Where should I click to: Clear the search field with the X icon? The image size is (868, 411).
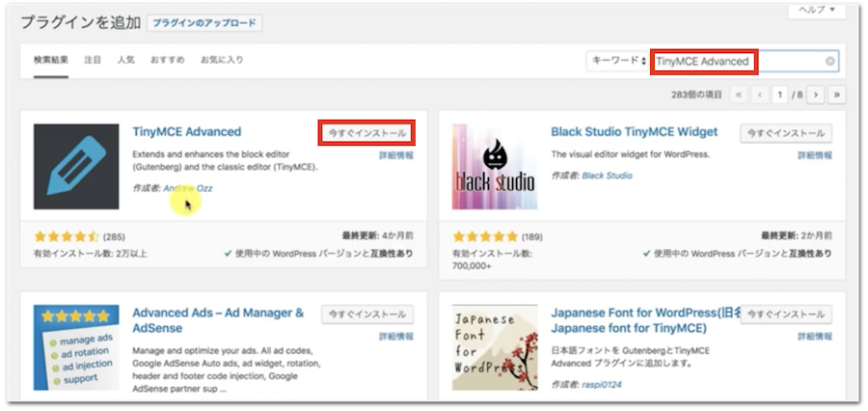[829, 62]
